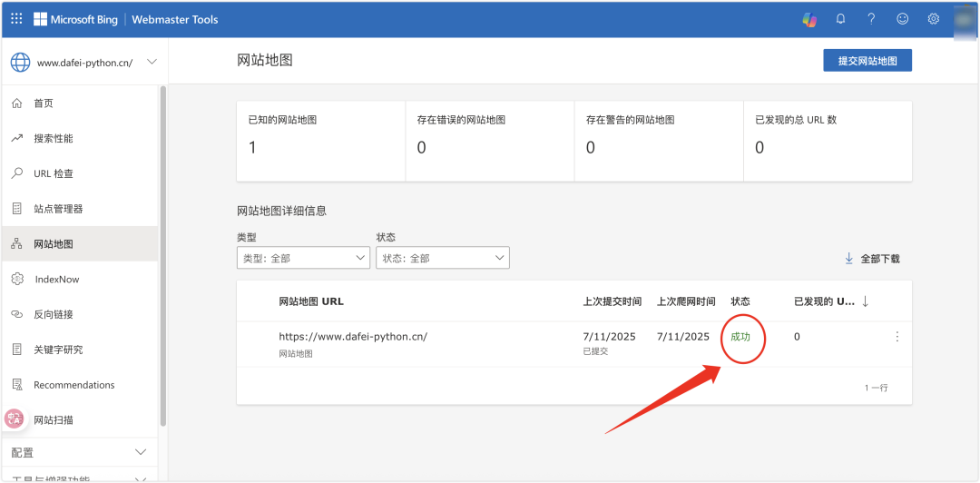This screenshot has width=980, height=483.
Task: Click the 网站地图 sitemap tree icon
Action: (17, 244)
